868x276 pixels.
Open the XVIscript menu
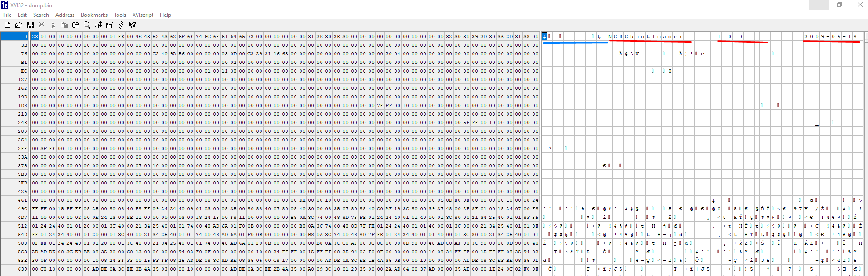[143, 15]
